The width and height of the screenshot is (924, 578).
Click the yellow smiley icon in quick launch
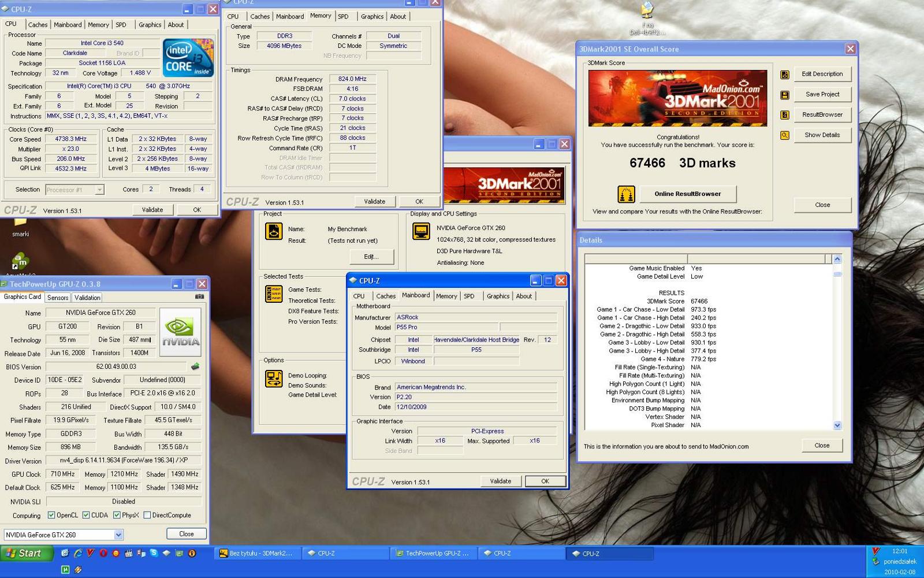point(116,553)
